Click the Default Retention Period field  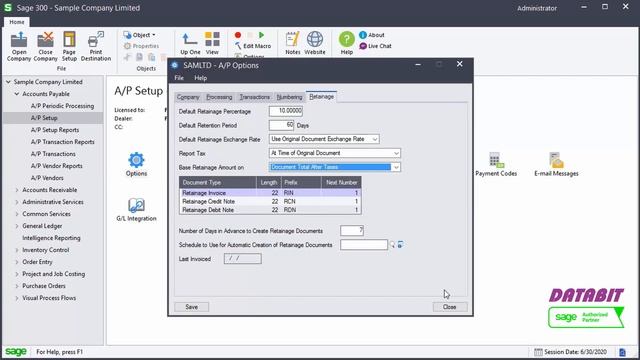(282, 125)
